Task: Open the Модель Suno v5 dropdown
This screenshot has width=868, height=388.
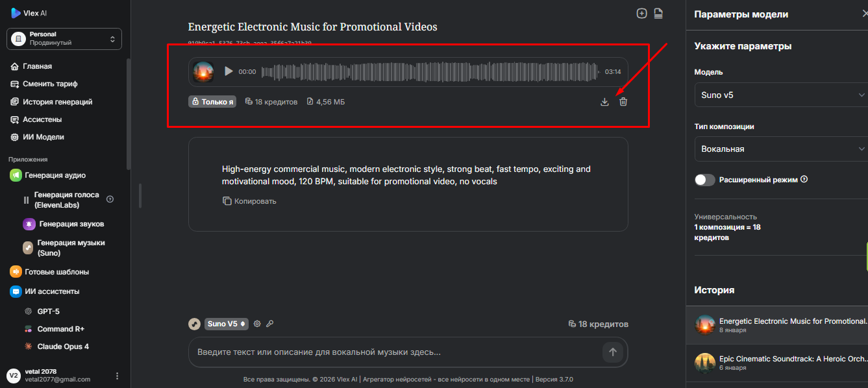Action: [780, 95]
